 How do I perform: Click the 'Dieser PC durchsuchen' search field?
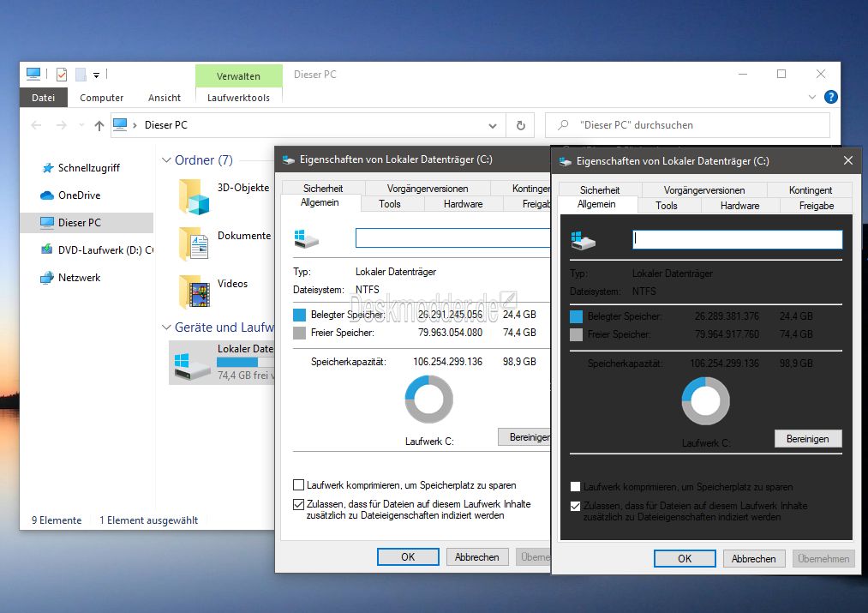point(687,125)
